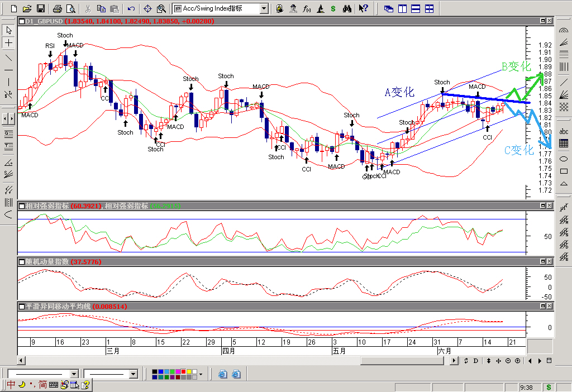
Task: Expand the leftmost combo box at the bottom
Action: click(x=74, y=373)
